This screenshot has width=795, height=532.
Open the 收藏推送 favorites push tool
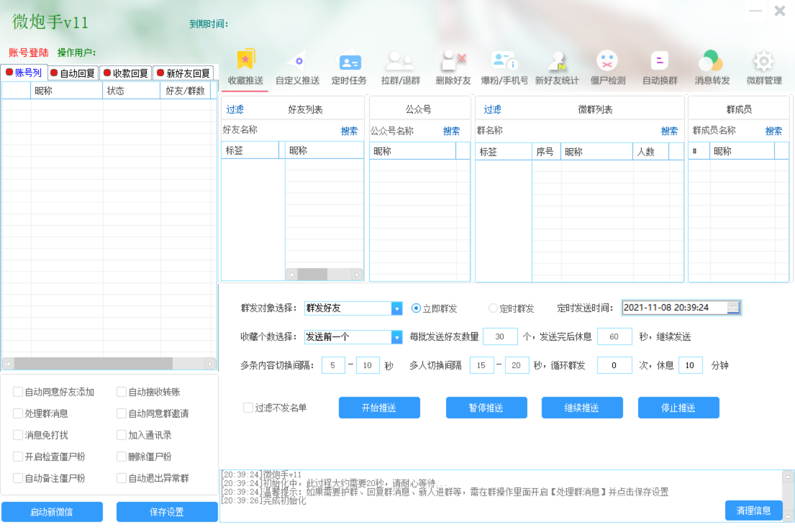pos(246,68)
